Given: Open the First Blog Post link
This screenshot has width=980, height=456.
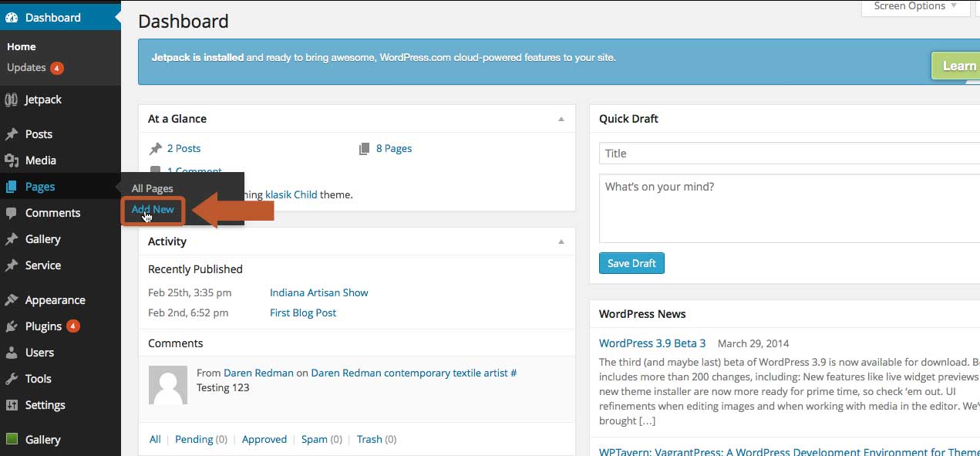Looking at the screenshot, I should pos(303,313).
